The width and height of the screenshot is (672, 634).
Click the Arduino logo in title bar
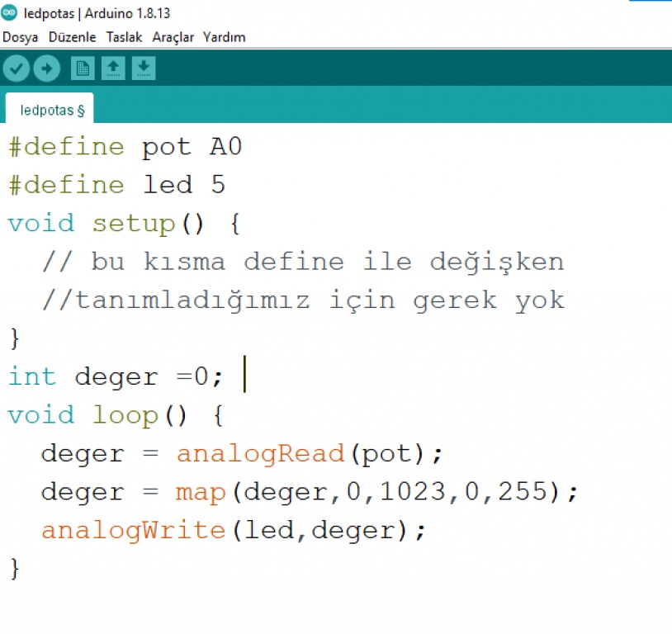tap(9, 13)
